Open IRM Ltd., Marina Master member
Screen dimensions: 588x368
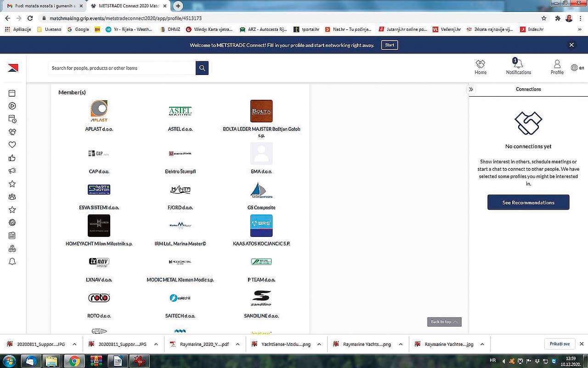pos(180,244)
